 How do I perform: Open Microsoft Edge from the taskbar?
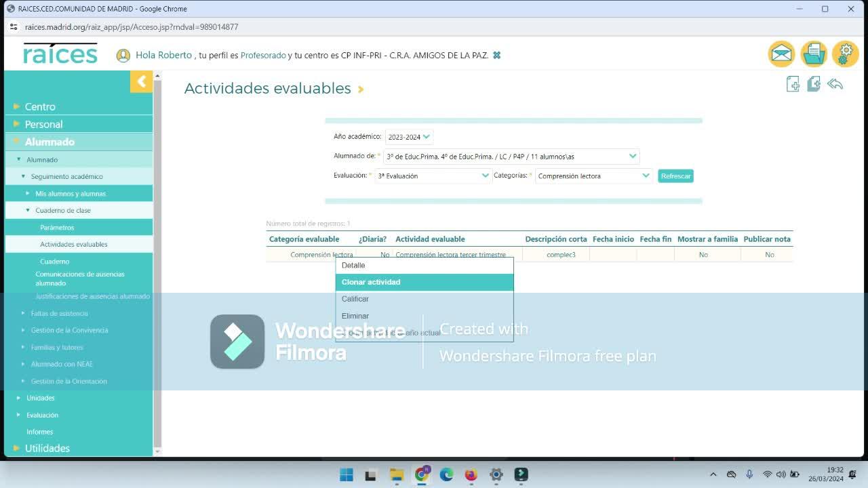[x=446, y=474]
